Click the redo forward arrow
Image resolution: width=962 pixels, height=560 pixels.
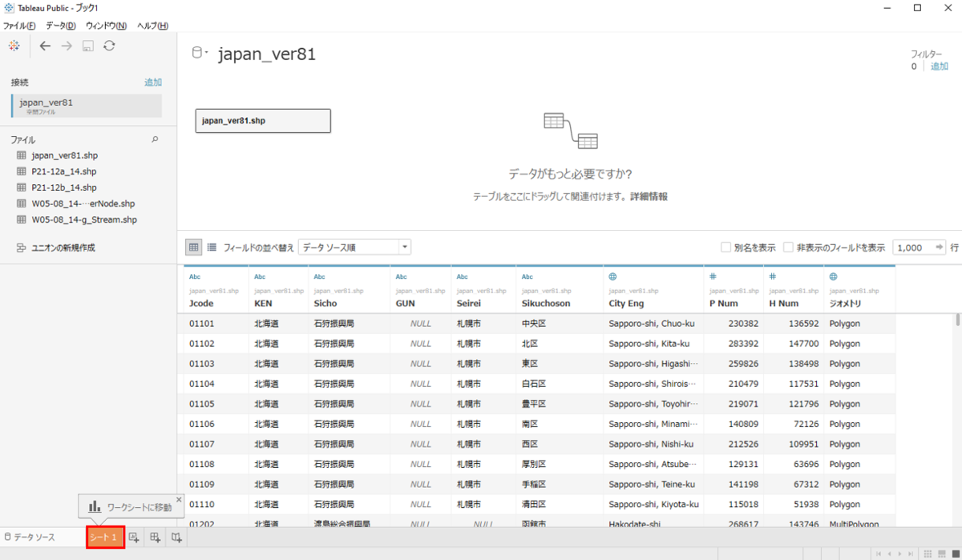67,46
